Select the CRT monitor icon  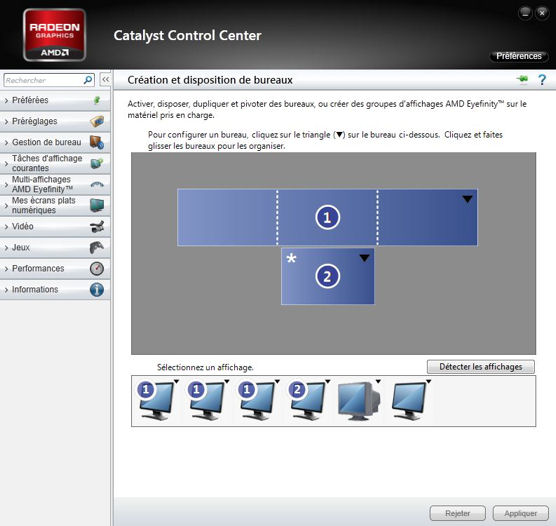pyautogui.click(x=358, y=401)
